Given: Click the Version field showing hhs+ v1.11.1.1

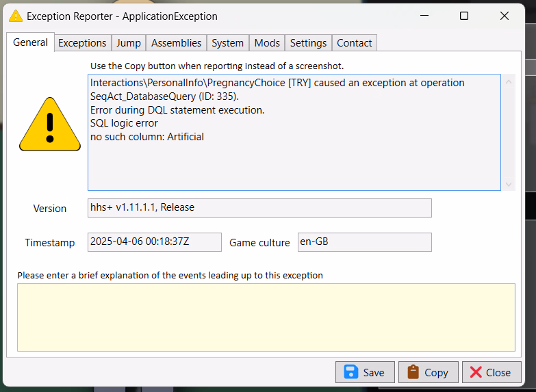Looking at the screenshot, I should pos(259,208).
